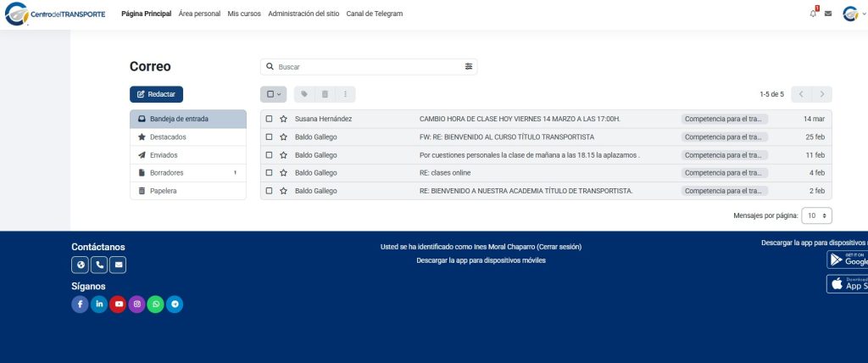
Task: Open the select-all checkbox dropdown
Action: 274,94
